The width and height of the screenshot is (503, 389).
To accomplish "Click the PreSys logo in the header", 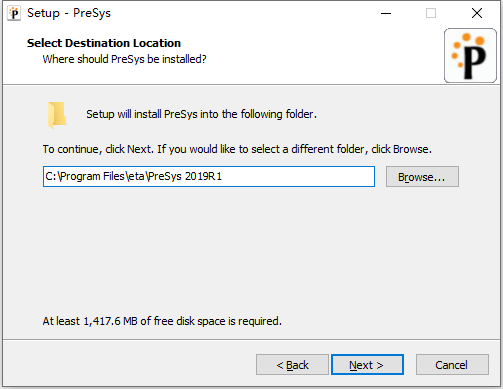I will click(470, 55).
